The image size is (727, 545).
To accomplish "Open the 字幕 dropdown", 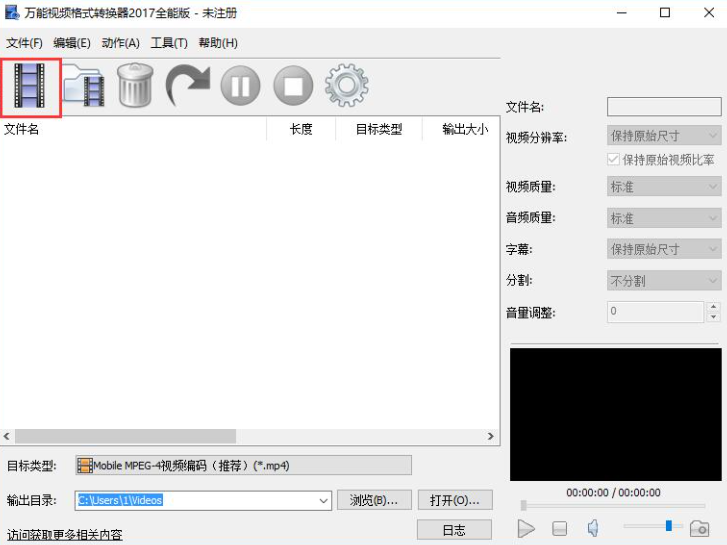I will 664,249.
